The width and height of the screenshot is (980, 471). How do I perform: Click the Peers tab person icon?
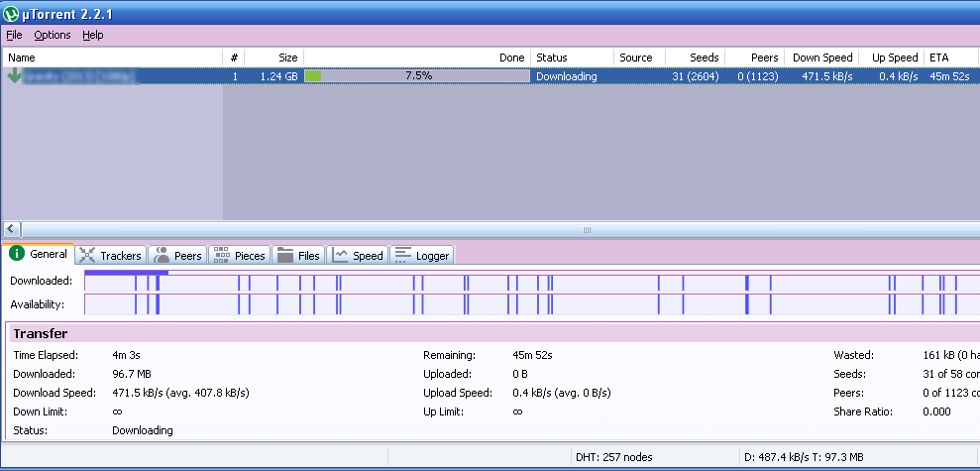tap(162, 255)
